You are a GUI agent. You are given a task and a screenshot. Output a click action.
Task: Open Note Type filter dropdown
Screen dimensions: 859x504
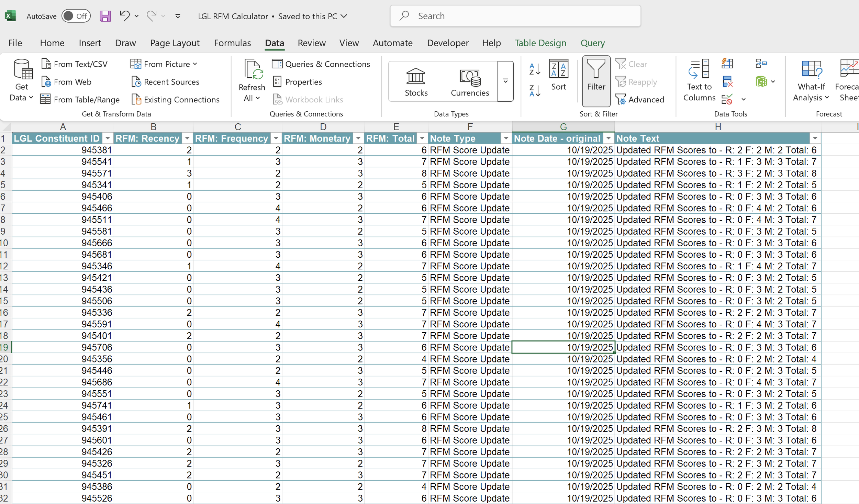(x=506, y=138)
